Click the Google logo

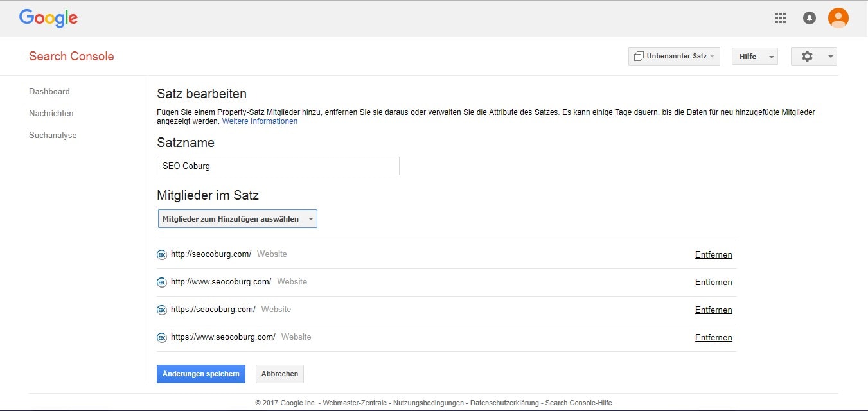48,18
